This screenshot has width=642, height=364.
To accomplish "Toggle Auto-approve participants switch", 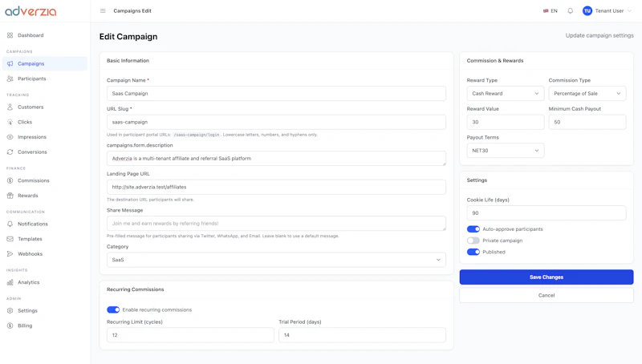I will click(x=473, y=229).
